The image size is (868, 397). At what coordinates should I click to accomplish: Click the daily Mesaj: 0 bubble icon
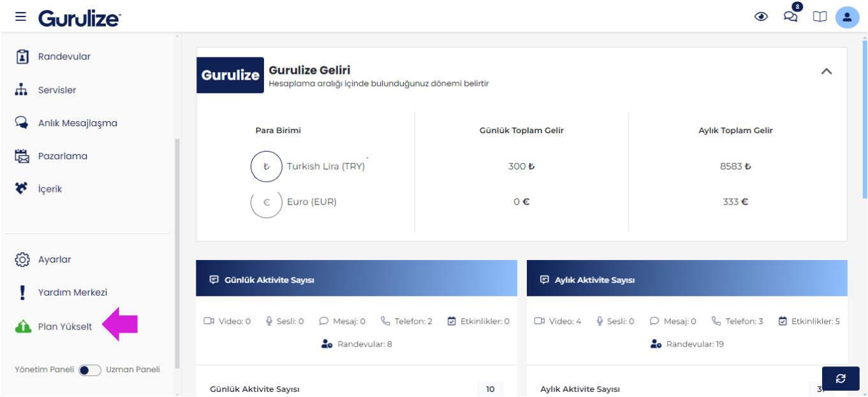324,321
